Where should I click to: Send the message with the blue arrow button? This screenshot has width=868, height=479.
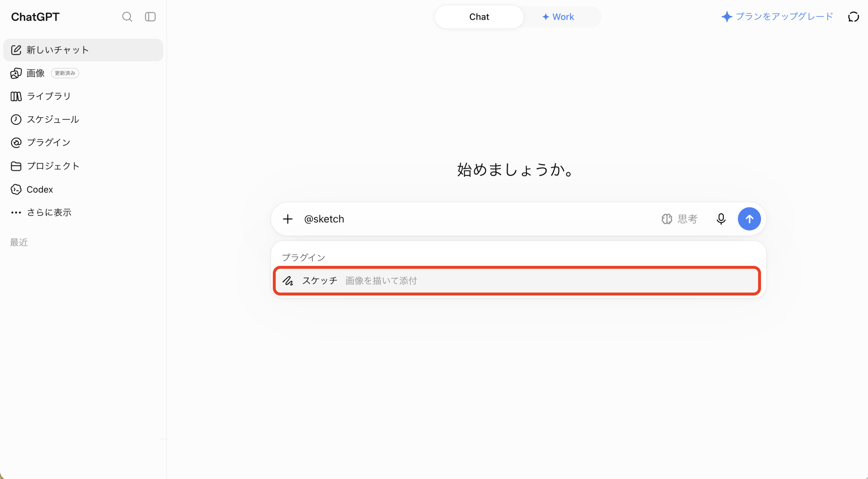[749, 219]
